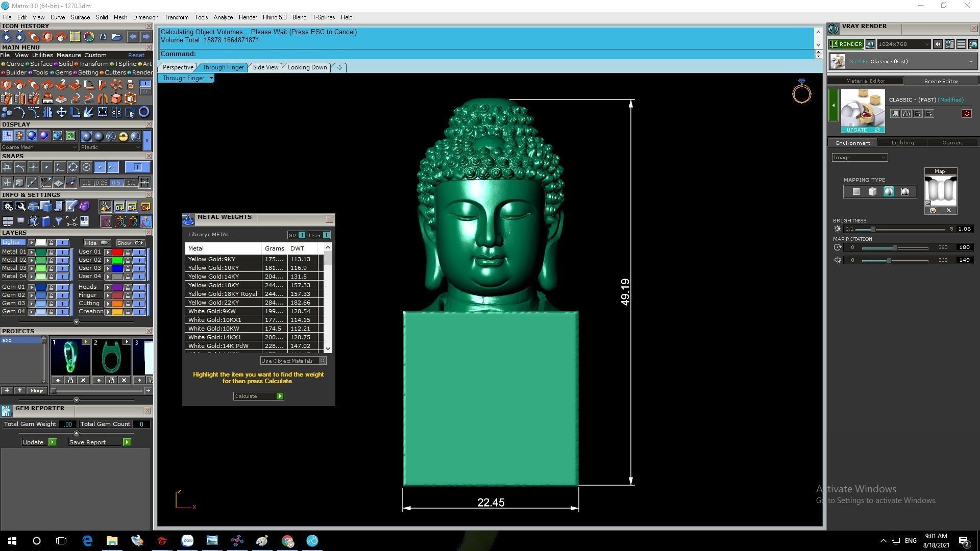Viewport: 980px width, 551px height.
Task: Open the Analyze menu
Action: click(x=223, y=17)
